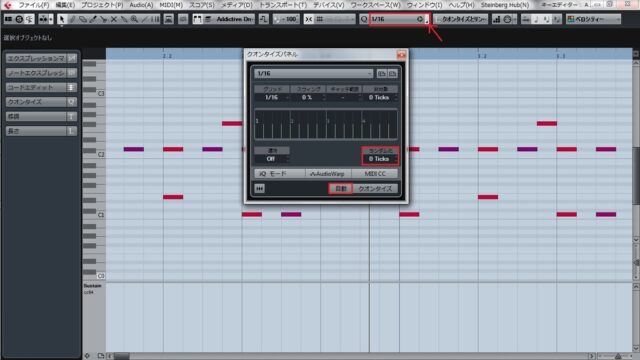This screenshot has width=640, height=360.
Task: Click the controller lane preset icon at bottom
Action: click(x=100, y=356)
